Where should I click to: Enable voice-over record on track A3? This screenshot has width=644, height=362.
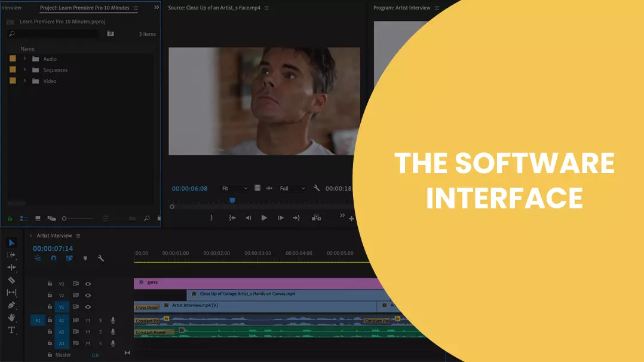coord(113,343)
